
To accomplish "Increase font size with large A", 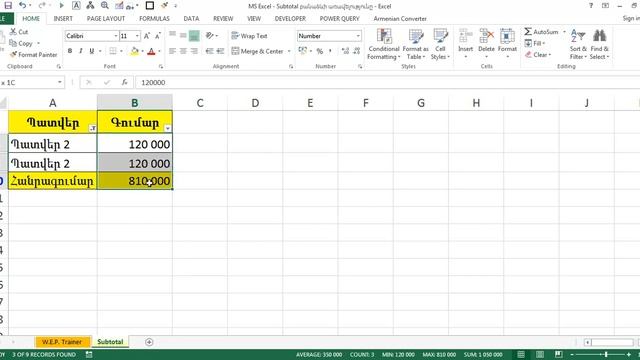I will coord(147,36).
